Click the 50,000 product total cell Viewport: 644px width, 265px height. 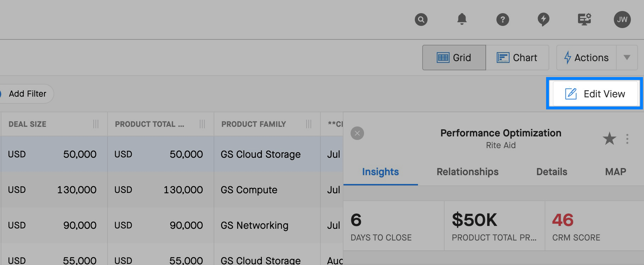[x=161, y=154]
